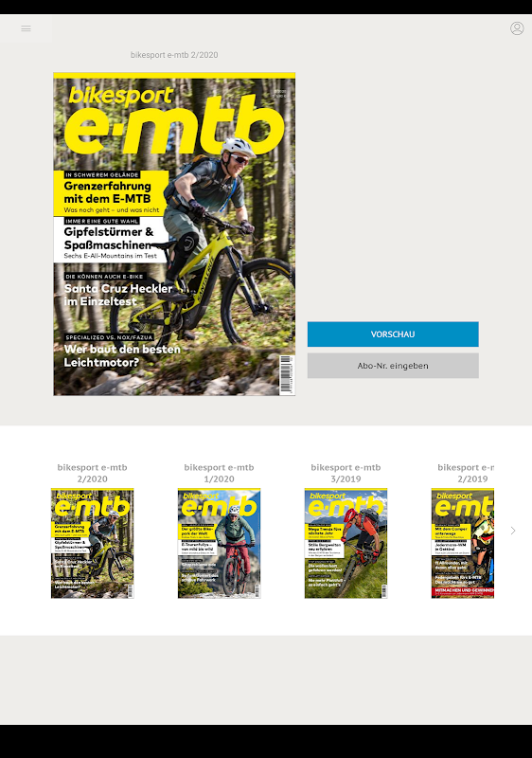532x758 pixels.
Task: Open the hamburger menu icon
Action: pos(27,28)
